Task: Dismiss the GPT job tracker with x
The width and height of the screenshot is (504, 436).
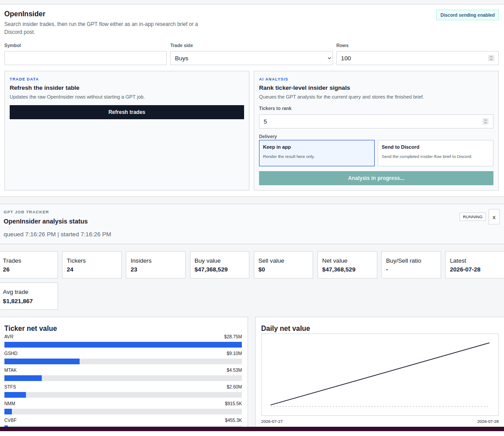Action: 494,217
